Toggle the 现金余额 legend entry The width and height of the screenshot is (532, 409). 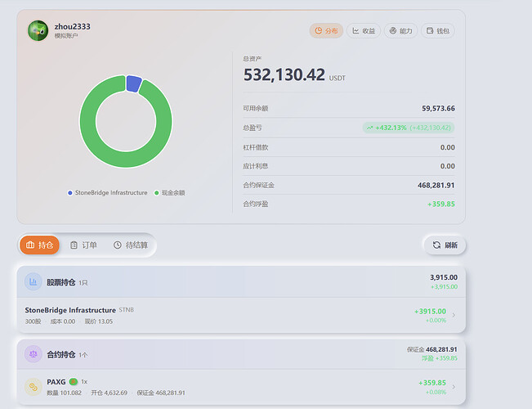169,192
